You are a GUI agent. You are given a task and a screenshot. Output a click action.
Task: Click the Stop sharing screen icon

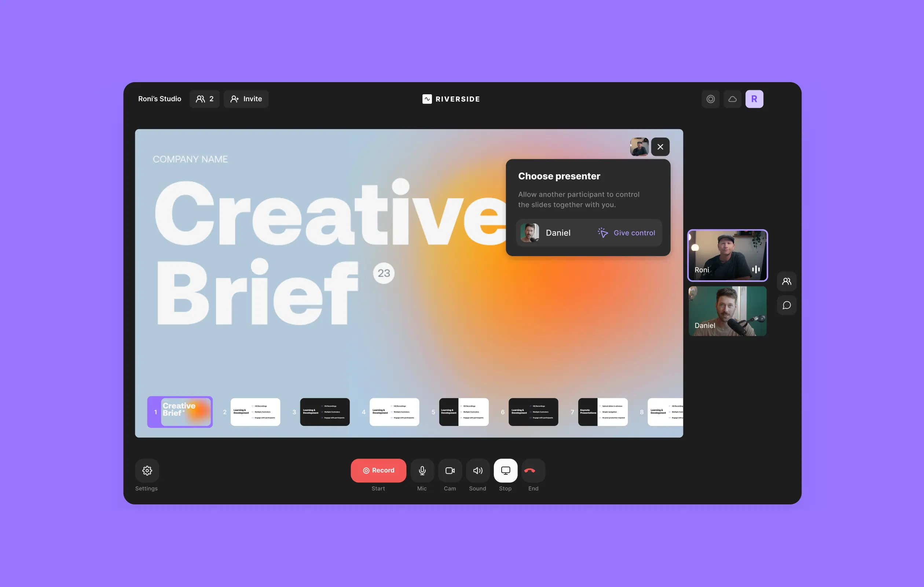(505, 470)
